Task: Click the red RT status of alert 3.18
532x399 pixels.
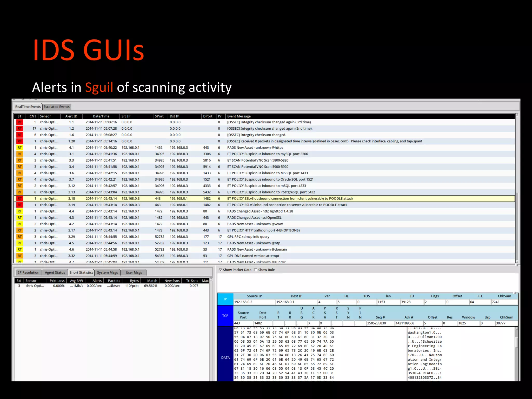Action: coord(20,198)
